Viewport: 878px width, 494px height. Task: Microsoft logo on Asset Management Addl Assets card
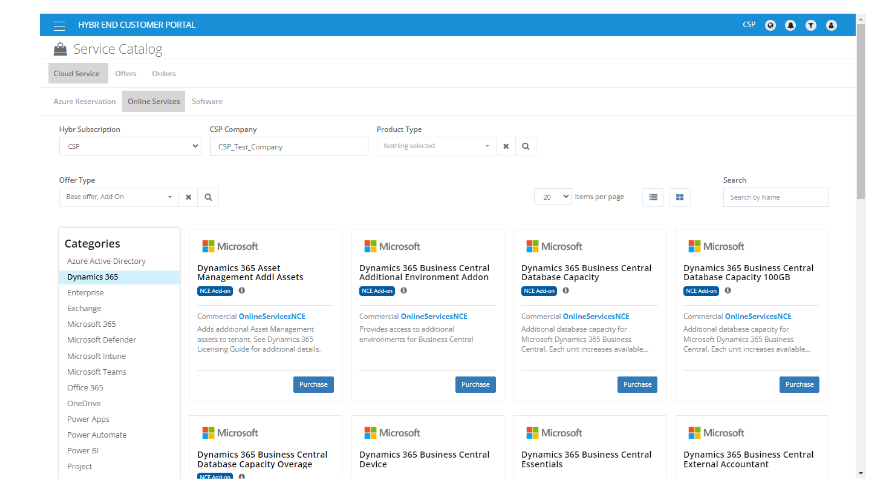(230, 246)
